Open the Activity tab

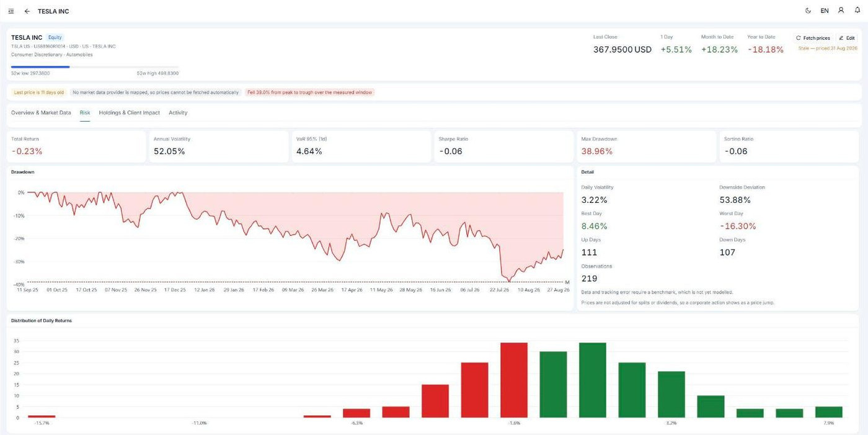click(178, 113)
